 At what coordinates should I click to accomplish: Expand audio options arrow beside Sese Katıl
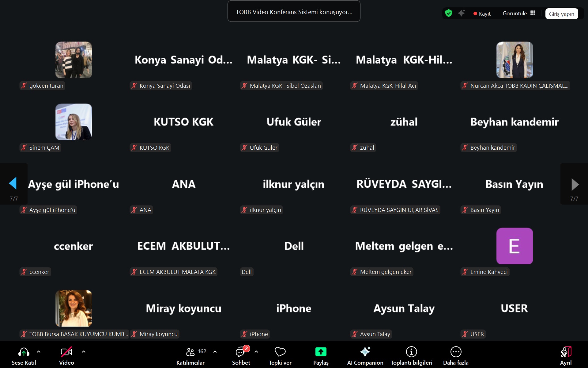pos(39,352)
